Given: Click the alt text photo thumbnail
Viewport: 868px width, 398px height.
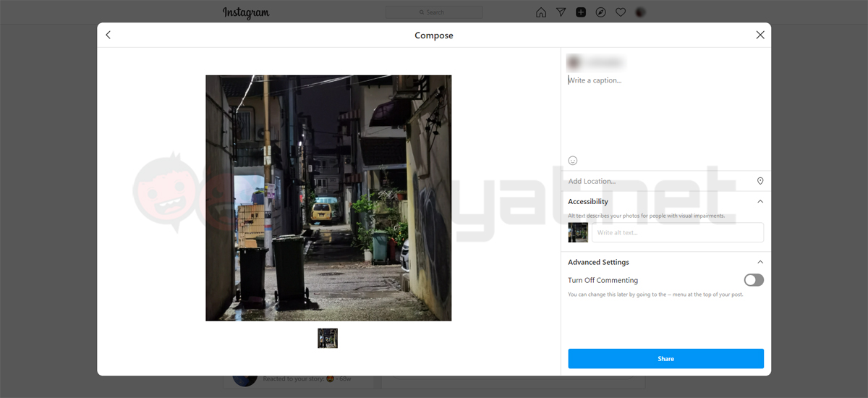Looking at the screenshot, I should click(578, 232).
